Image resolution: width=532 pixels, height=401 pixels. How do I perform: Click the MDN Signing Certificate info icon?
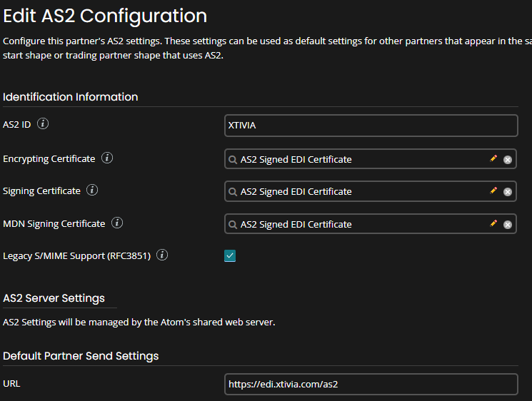[x=117, y=223]
